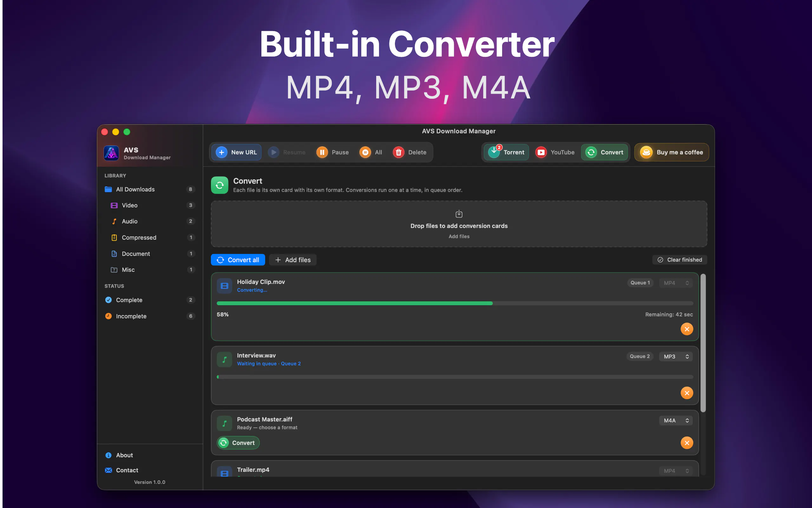Screen dimensions: 812x508
Task: Click Convert button on Podcast Master.aiff card
Action: click(238, 443)
